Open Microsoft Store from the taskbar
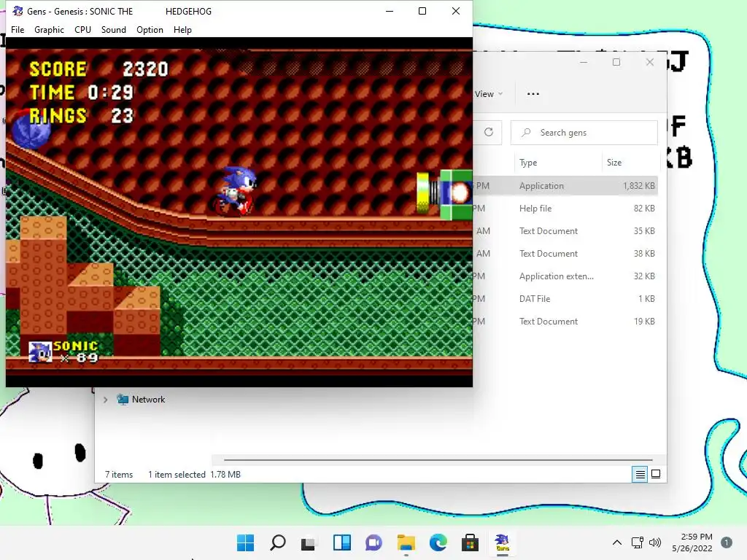Viewport: 747px width, 560px height. (471, 542)
